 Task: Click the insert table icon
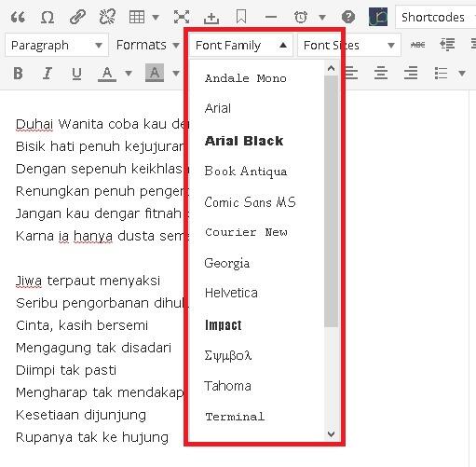137,17
